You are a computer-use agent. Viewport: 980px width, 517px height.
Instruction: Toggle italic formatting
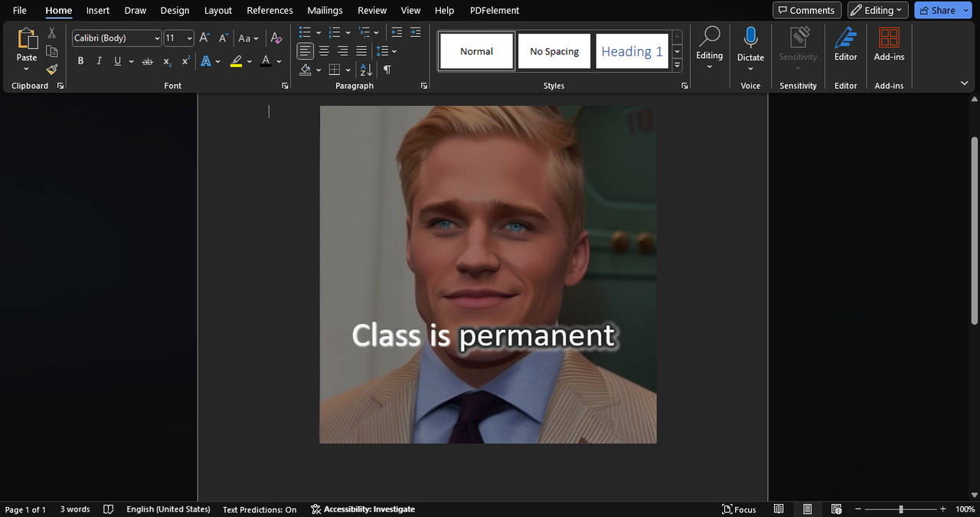[99, 61]
